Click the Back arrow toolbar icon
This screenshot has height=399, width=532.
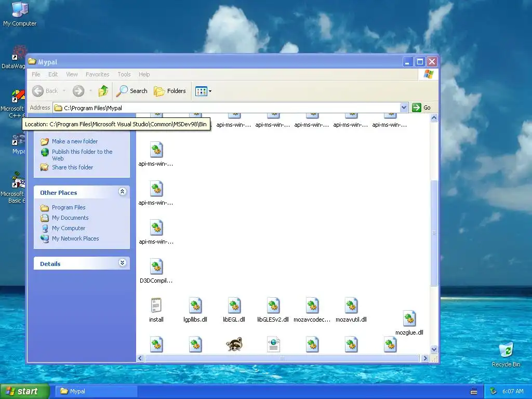[x=37, y=91]
